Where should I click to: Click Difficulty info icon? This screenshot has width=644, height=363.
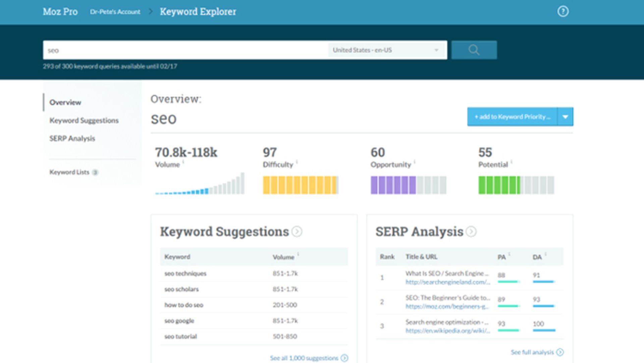click(297, 162)
